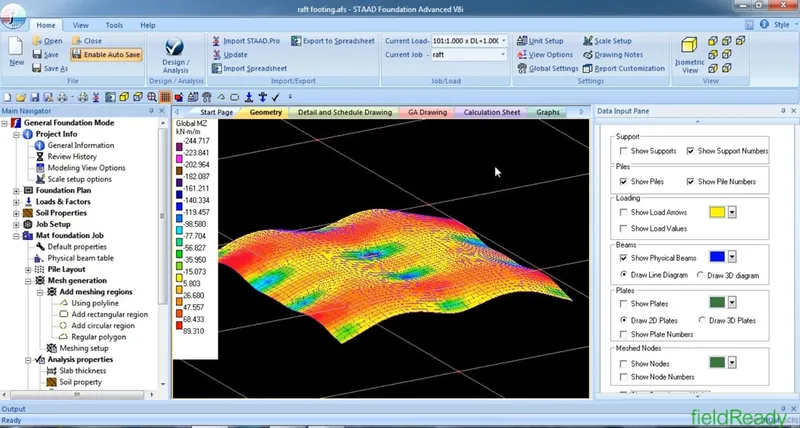Collapse the Mesh generation node
Image resolution: width=800 pixels, height=428 pixels.
coord(28,281)
